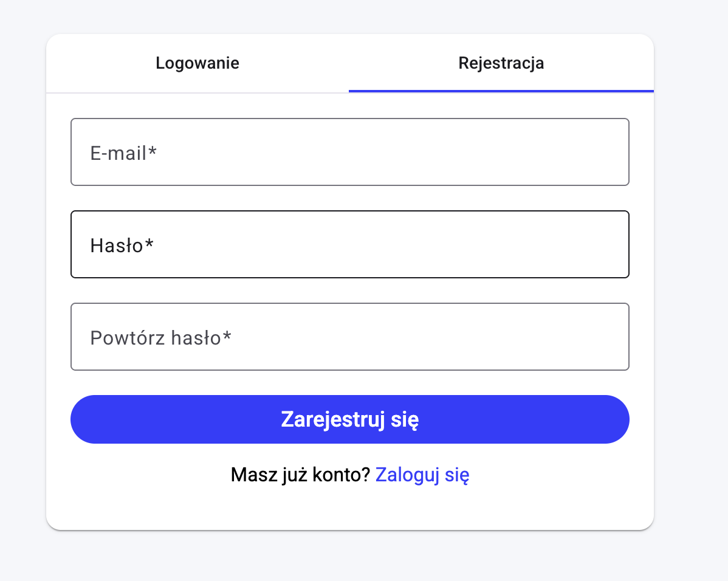
Task: Click the E-mail input field
Action: 350,151
